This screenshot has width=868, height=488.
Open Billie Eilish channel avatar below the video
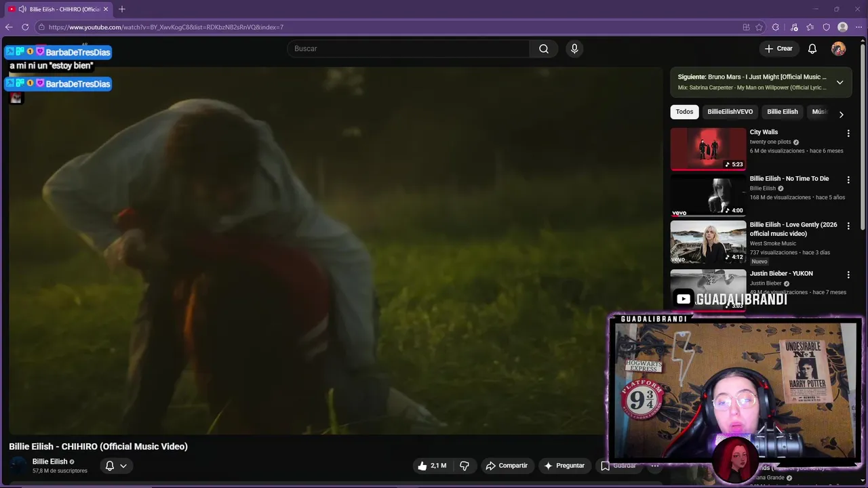tap(18, 466)
